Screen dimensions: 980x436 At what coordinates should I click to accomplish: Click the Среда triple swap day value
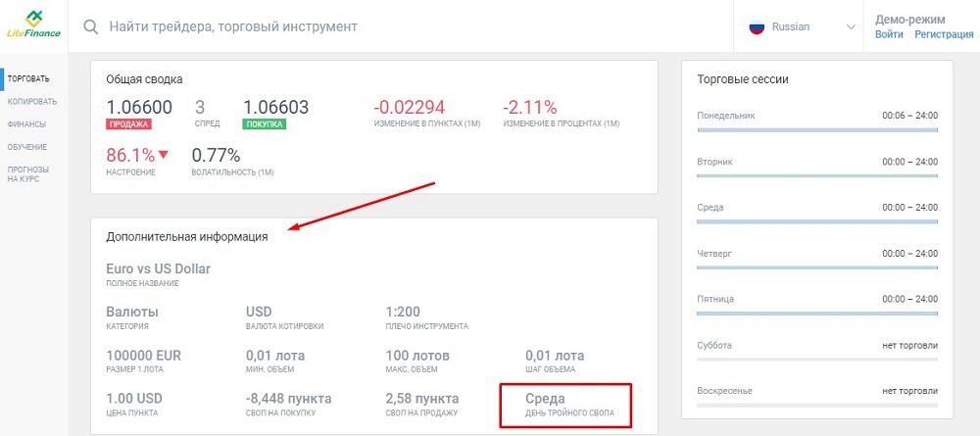tap(545, 398)
